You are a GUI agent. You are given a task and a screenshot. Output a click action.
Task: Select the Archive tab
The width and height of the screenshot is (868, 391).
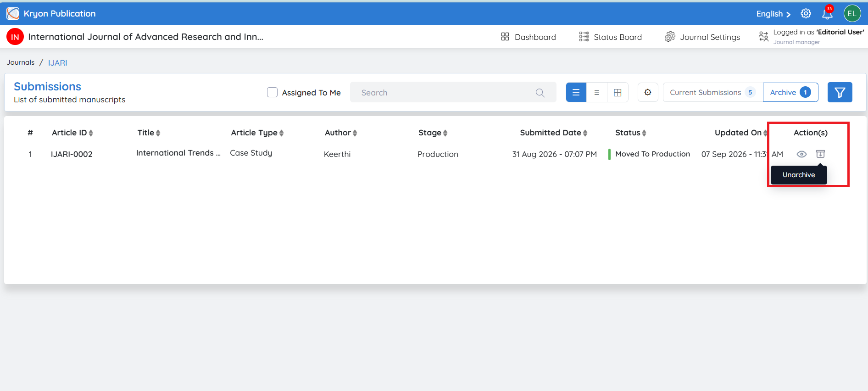[790, 93]
